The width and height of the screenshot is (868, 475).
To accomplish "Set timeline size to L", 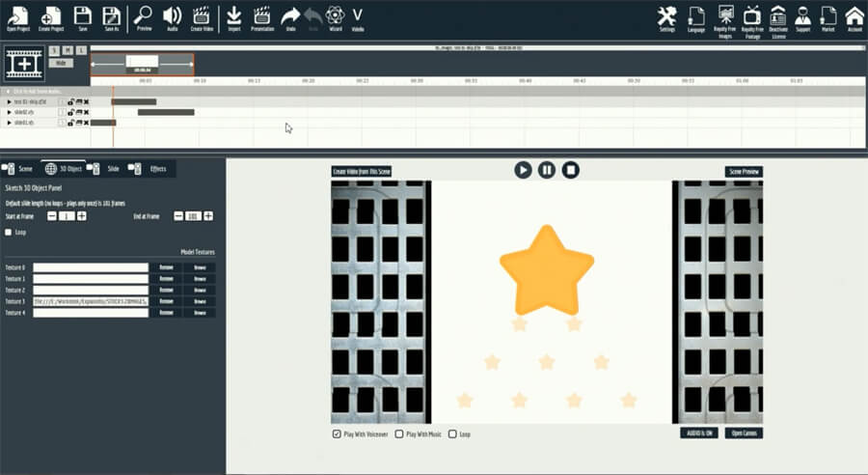I will click(x=81, y=50).
